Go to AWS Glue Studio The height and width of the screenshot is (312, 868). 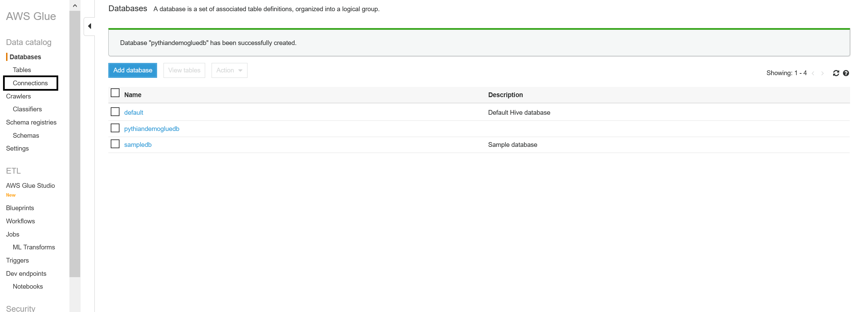click(x=30, y=185)
